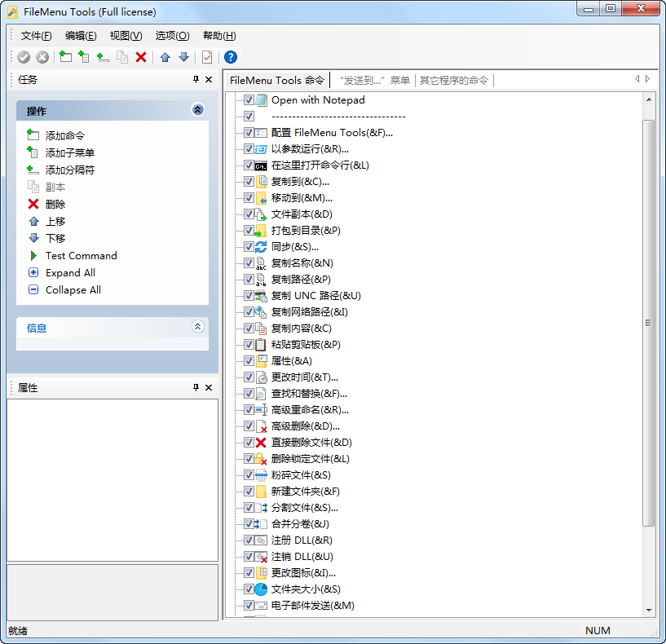Click the blue up-arrow Move Up icon
The height and width of the screenshot is (644, 666).
[x=164, y=57]
